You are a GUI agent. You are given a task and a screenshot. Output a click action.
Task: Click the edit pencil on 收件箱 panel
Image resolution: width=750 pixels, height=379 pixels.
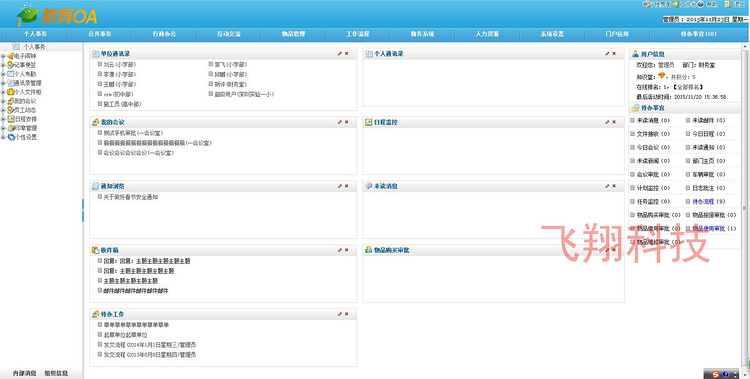click(340, 250)
